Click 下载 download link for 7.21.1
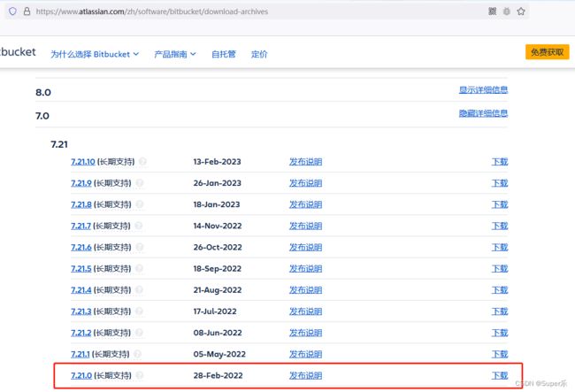The image size is (575, 392). [x=500, y=354]
